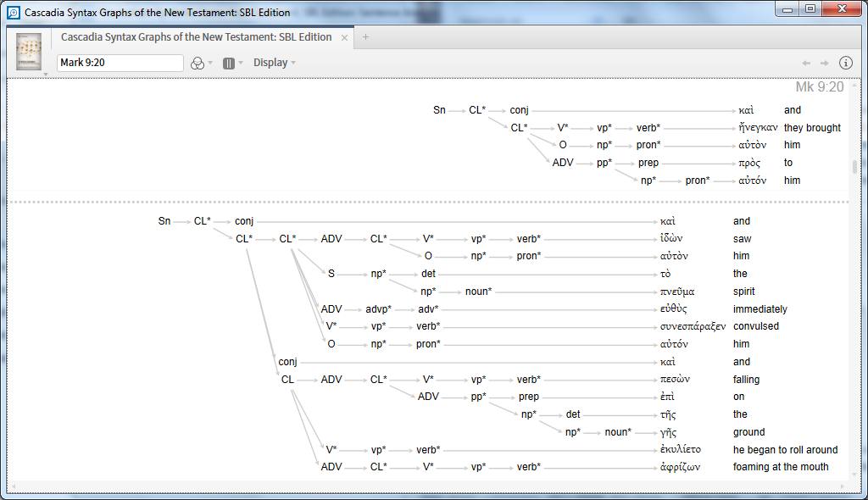Click Greek word ἐκυλίετο
The width and height of the screenshot is (868, 500).
pyautogui.click(x=681, y=449)
